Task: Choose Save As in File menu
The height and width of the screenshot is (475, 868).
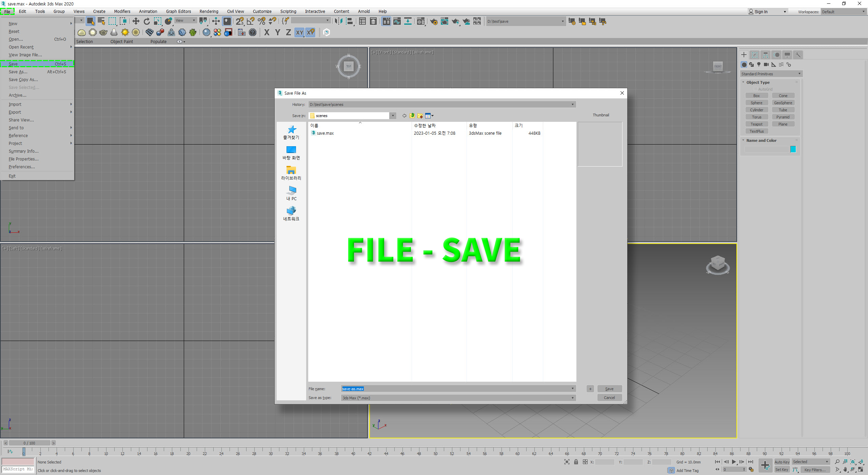Action: click(x=18, y=72)
